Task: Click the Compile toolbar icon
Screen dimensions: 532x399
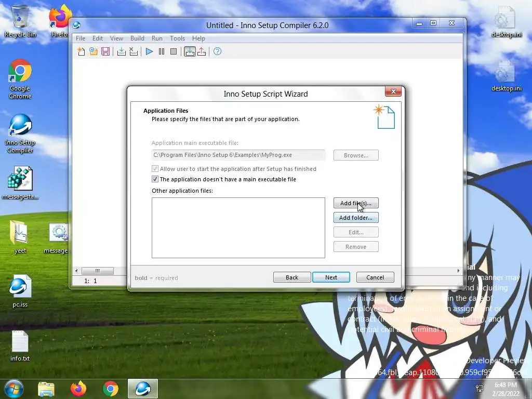Action: point(121,51)
